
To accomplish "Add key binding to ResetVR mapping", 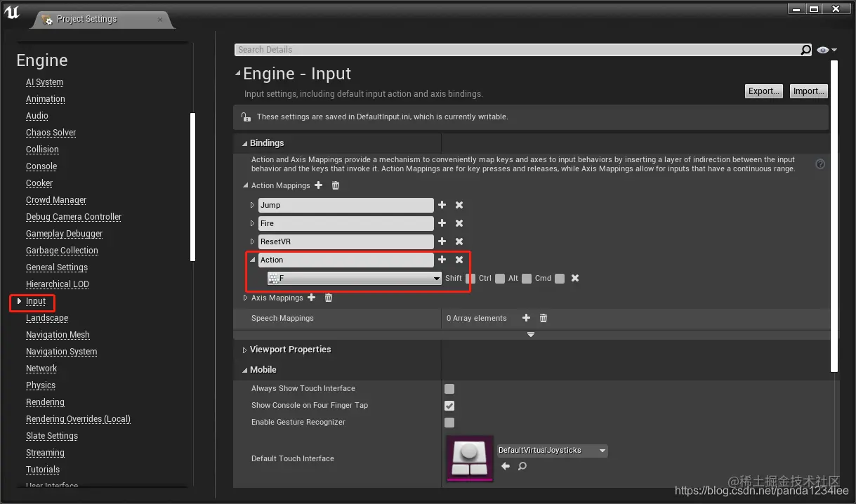I will [x=442, y=241].
